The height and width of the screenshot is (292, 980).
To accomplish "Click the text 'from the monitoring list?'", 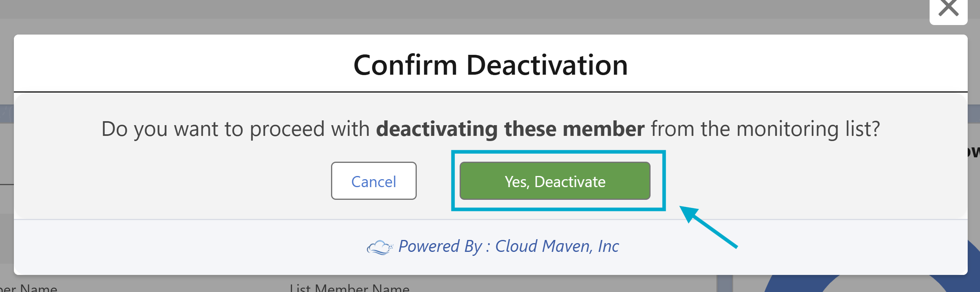I will [766, 129].
